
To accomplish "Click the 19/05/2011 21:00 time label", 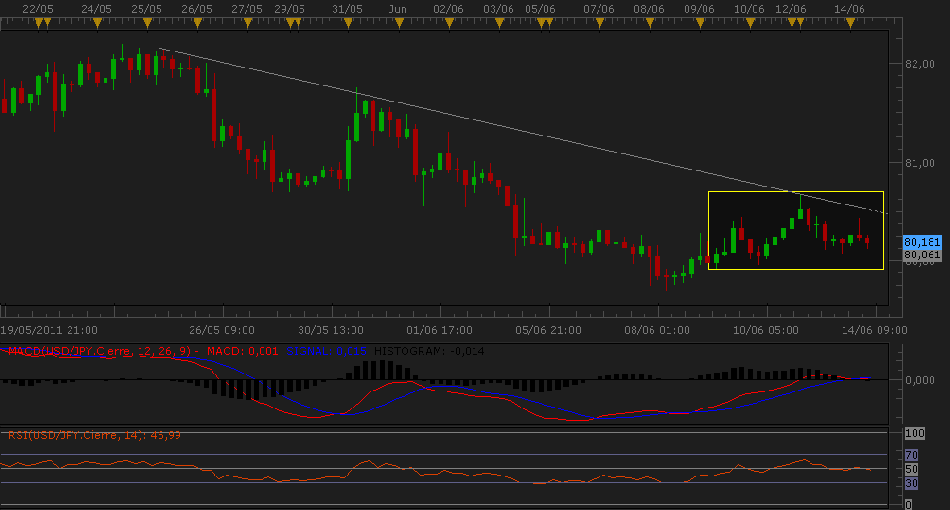I will click(x=49, y=330).
